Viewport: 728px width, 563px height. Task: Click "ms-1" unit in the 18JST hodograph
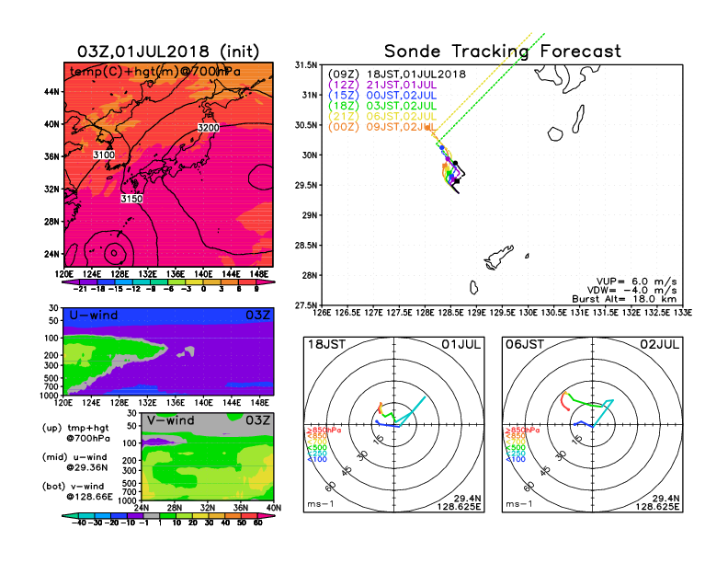tap(321, 504)
